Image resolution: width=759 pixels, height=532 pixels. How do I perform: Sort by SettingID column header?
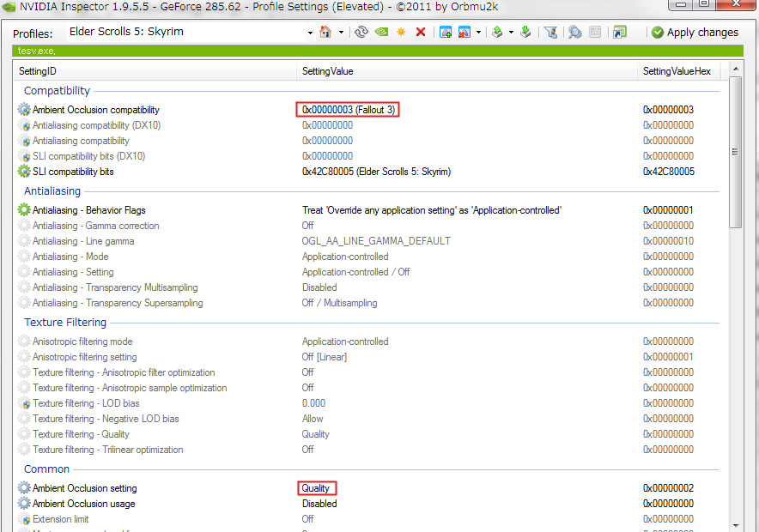click(155, 71)
